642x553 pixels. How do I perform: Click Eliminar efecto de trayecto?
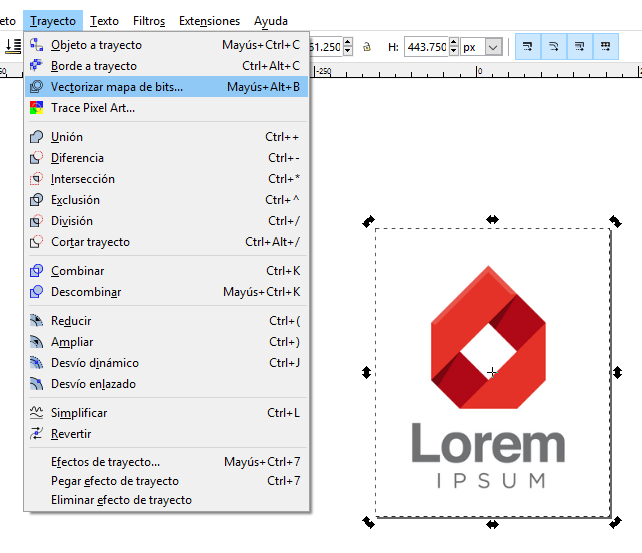pos(121,500)
